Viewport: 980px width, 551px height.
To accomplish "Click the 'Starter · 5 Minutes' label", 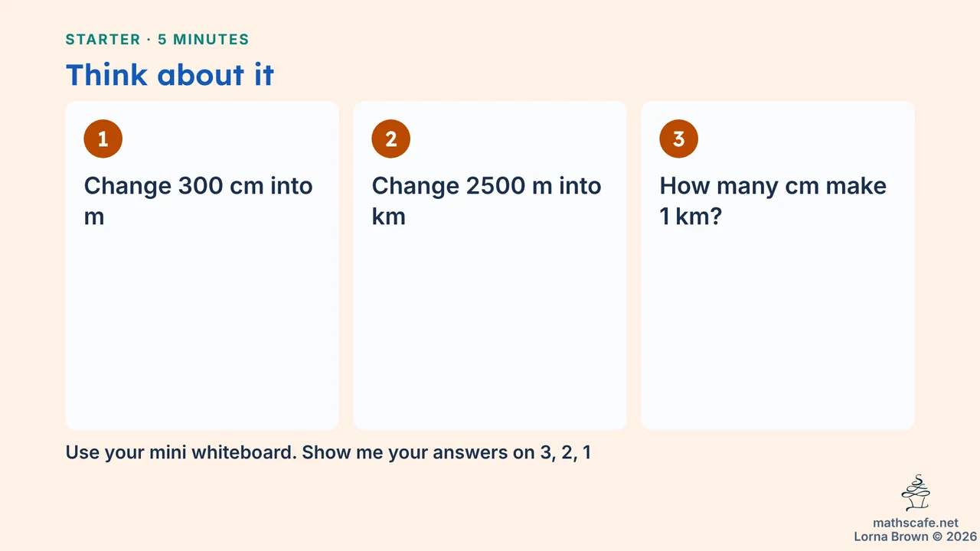I will click(158, 40).
